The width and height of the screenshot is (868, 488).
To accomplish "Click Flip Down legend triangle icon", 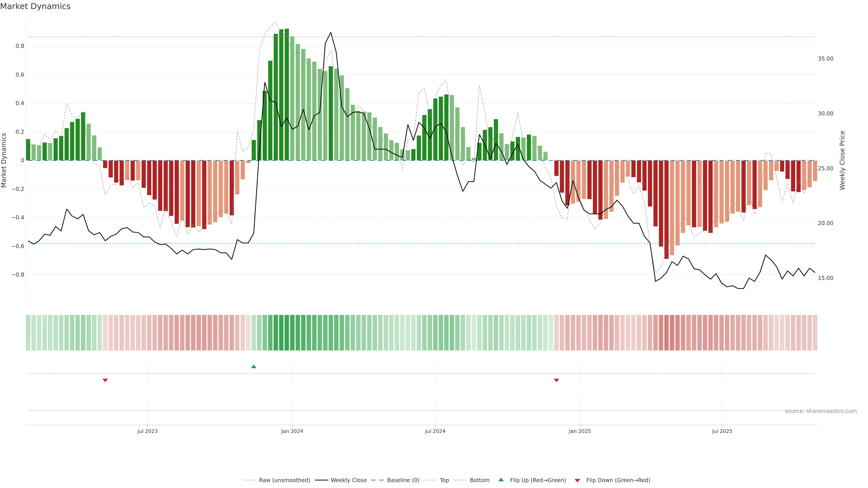I will (x=577, y=480).
